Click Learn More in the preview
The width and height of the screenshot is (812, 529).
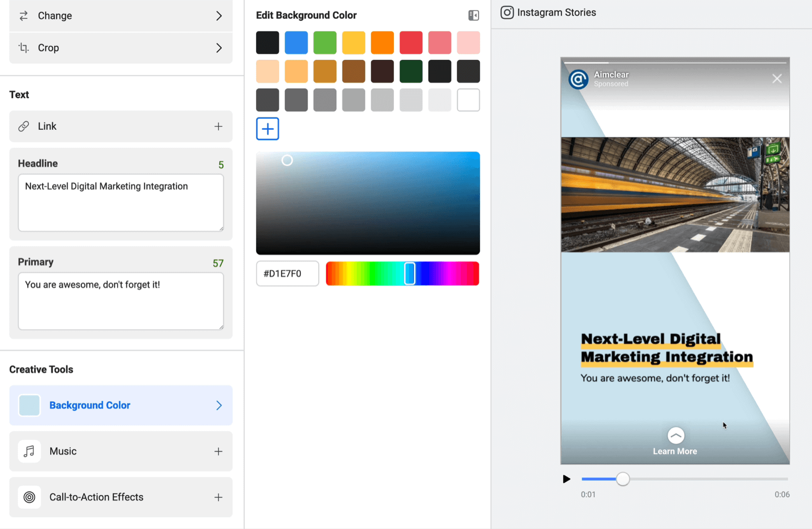(x=675, y=451)
